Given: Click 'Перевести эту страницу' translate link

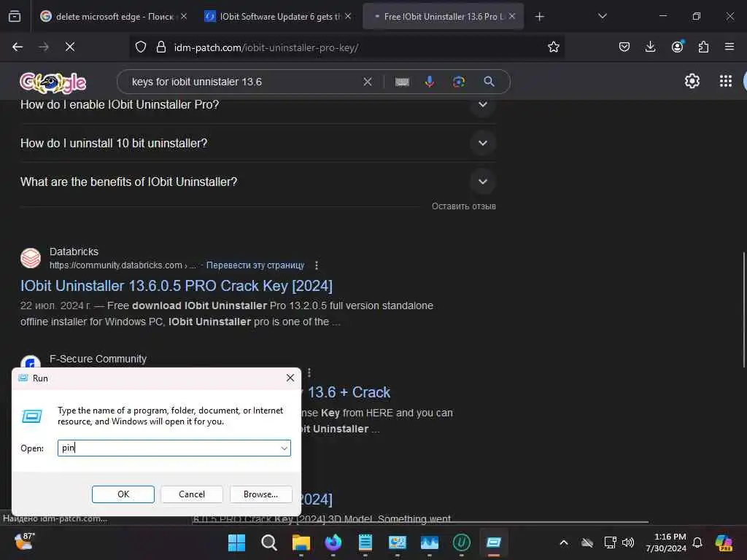Looking at the screenshot, I should pos(255,265).
